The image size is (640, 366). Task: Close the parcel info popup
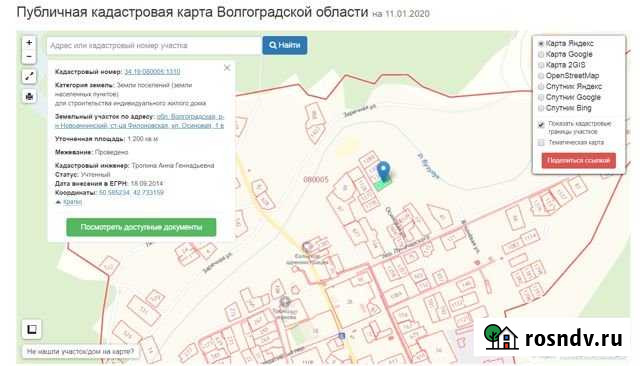227,68
